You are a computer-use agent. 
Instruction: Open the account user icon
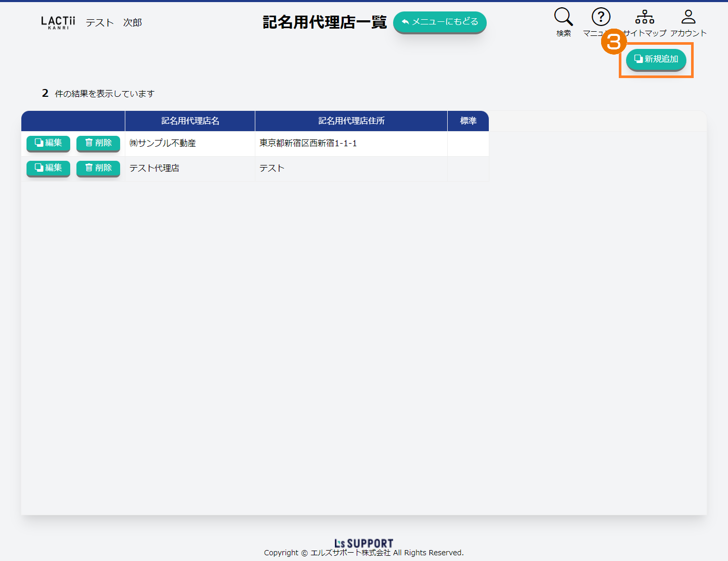coord(688,17)
